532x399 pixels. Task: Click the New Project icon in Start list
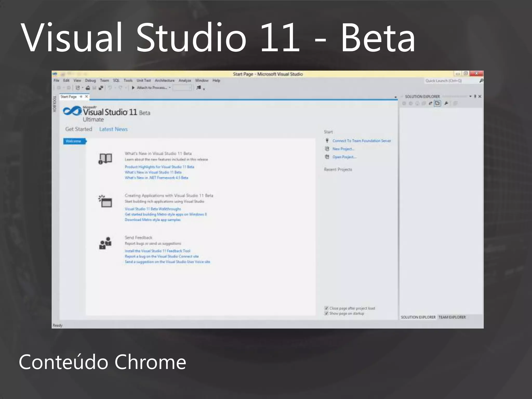[327, 149]
